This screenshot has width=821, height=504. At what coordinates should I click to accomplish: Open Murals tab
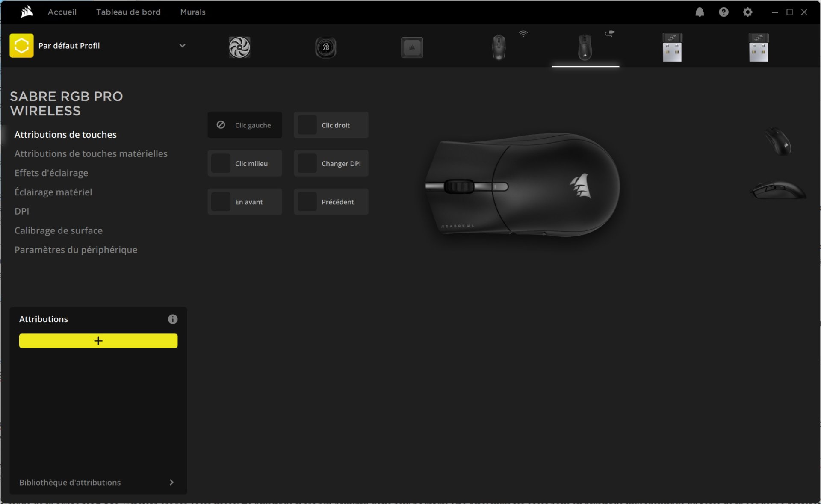(193, 12)
